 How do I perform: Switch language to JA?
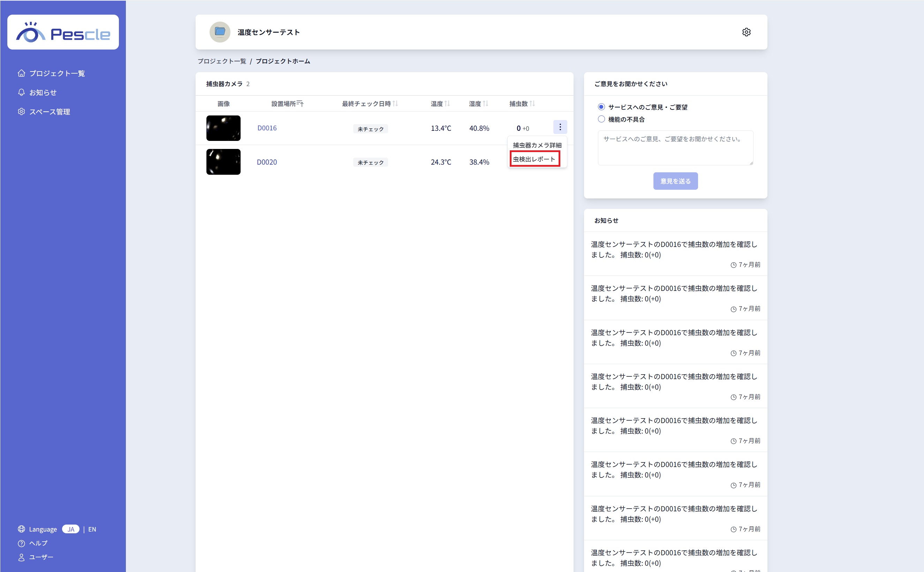(x=71, y=529)
